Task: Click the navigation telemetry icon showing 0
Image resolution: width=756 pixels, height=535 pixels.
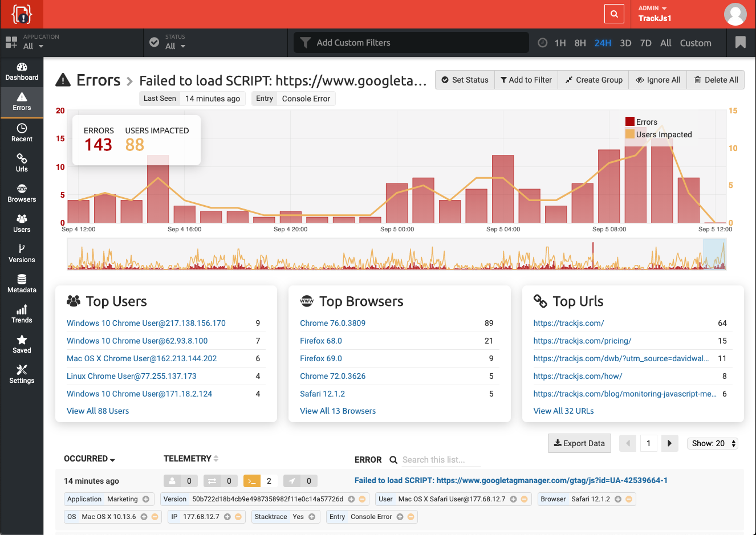Action: [x=292, y=481]
